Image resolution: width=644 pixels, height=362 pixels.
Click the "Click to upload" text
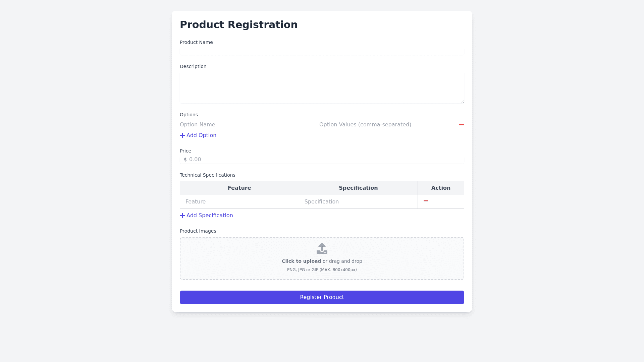pyautogui.click(x=301, y=261)
